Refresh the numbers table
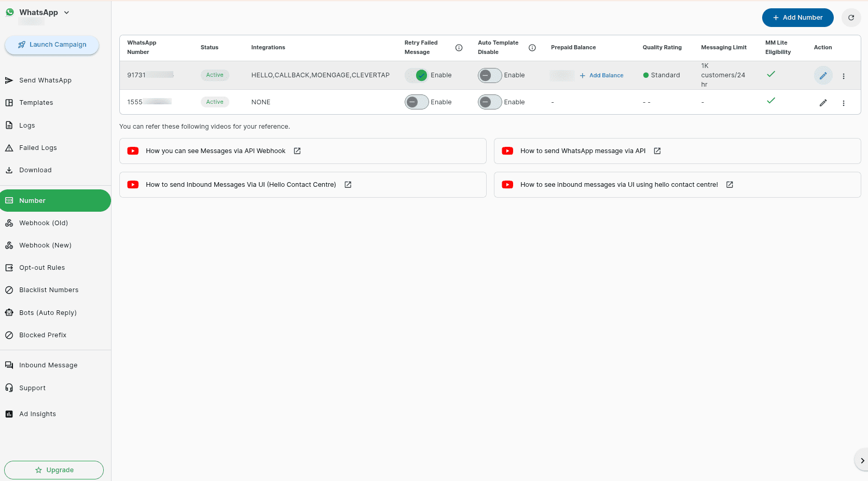This screenshot has height=481, width=868. 851,18
